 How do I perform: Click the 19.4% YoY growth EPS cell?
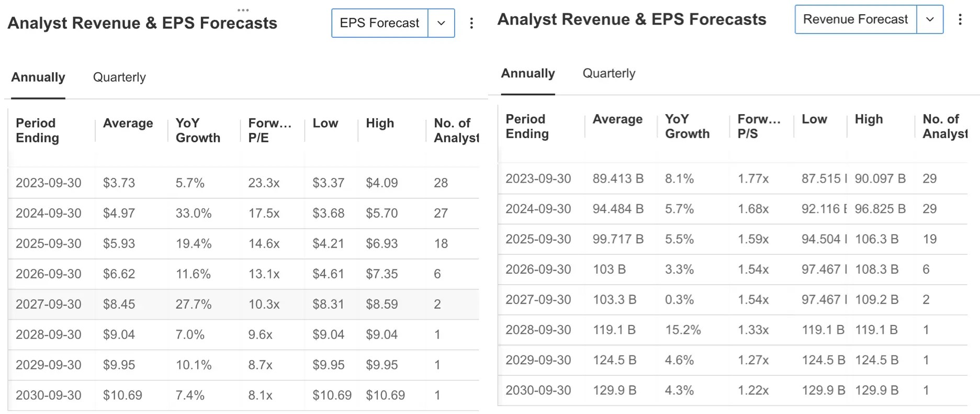click(193, 243)
